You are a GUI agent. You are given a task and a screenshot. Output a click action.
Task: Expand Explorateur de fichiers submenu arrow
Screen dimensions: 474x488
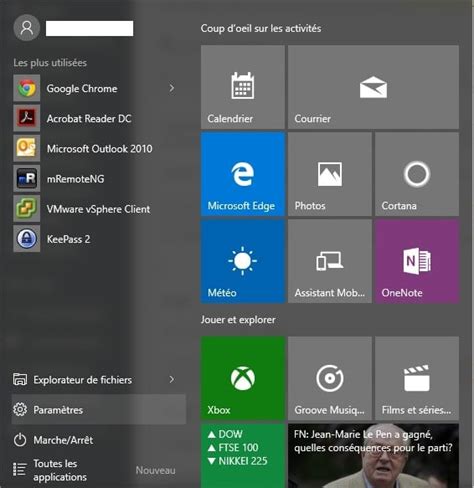coord(172,379)
